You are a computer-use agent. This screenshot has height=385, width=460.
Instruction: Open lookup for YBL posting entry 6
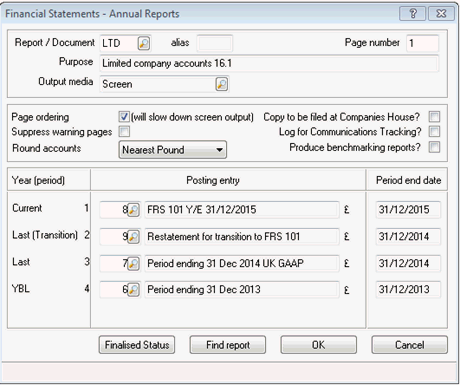tap(133, 290)
